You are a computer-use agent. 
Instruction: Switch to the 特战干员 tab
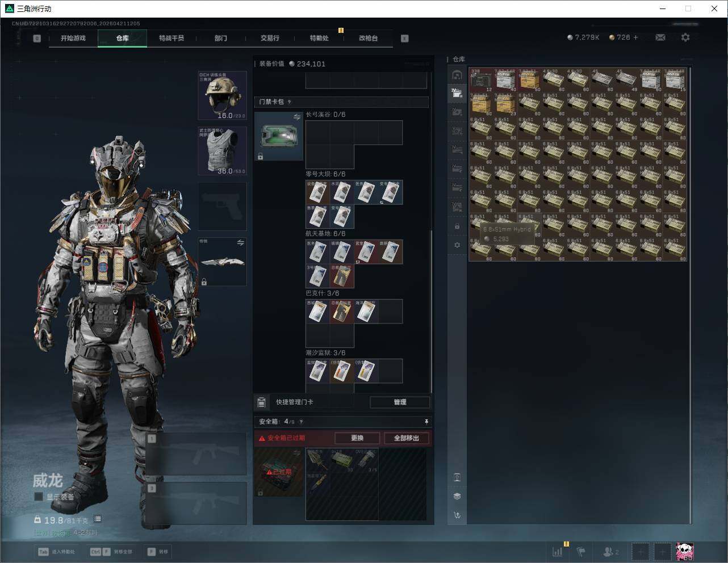coord(171,38)
